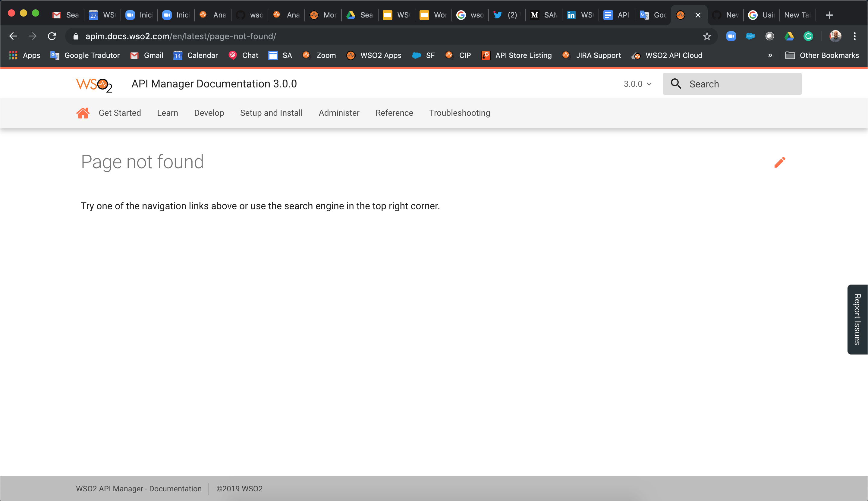Open the Reference menu
Image resolution: width=868 pixels, height=501 pixels.
pos(394,113)
